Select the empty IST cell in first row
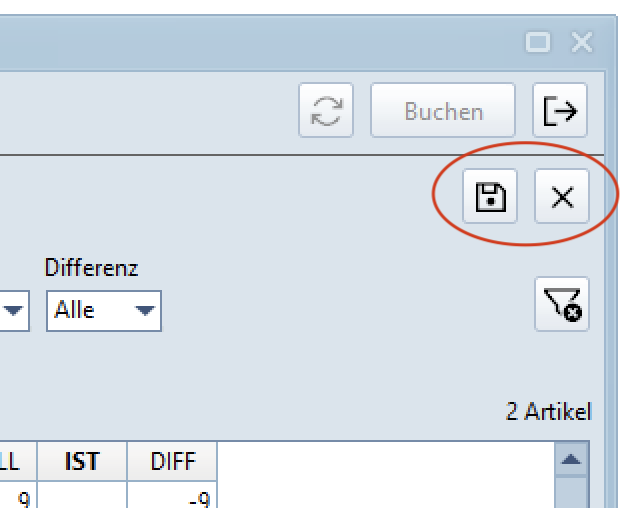Screen dimensions: 630x508 [x=82, y=497]
